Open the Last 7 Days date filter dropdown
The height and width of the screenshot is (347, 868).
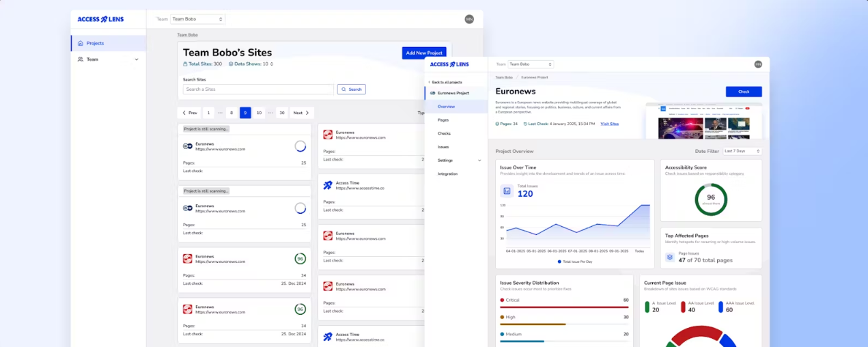pyautogui.click(x=742, y=151)
